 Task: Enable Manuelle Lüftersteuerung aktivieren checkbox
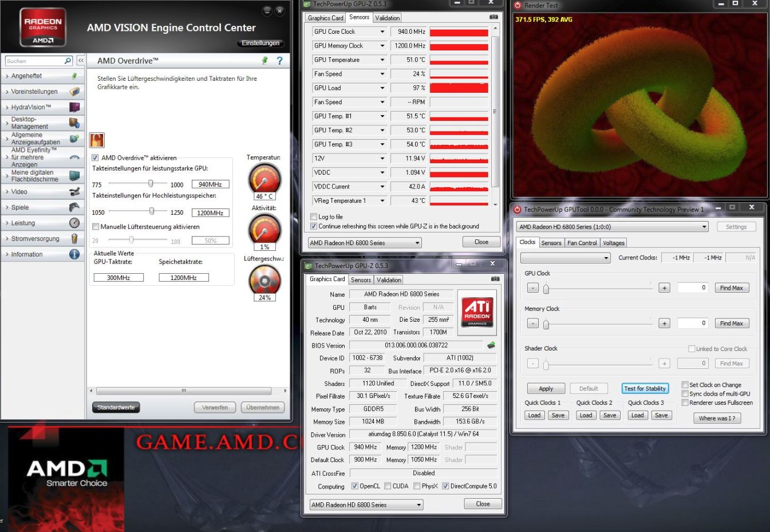96,227
